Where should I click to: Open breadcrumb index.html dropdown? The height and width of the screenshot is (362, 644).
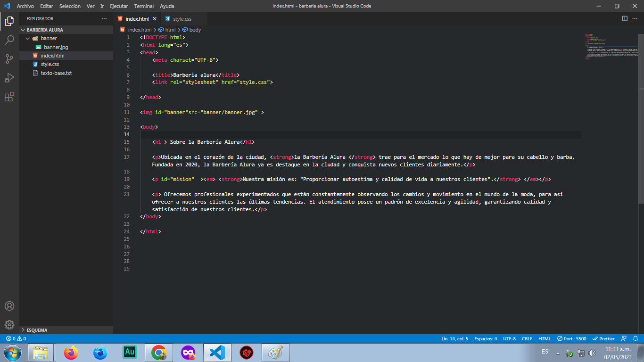(x=136, y=30)
